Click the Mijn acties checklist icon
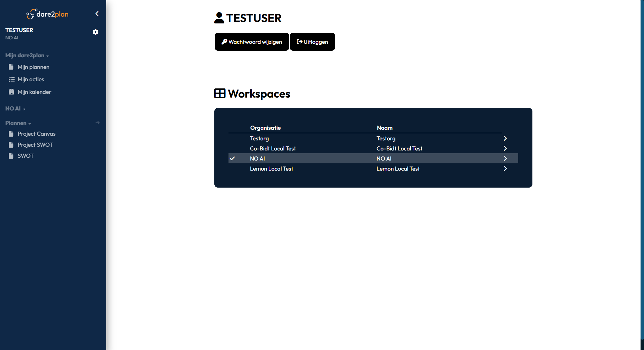This screenshot has height=350, width=644. click(12, 79)
